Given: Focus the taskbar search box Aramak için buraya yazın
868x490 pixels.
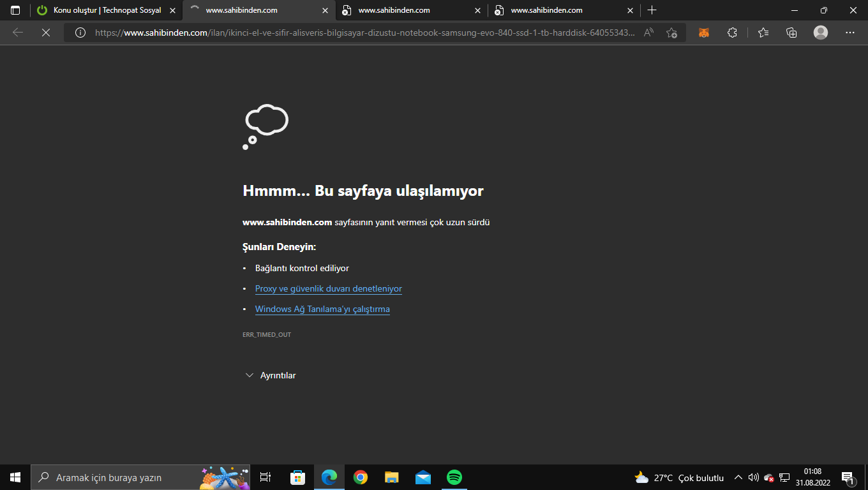Looking at the screenshot, I should (140, 477).
